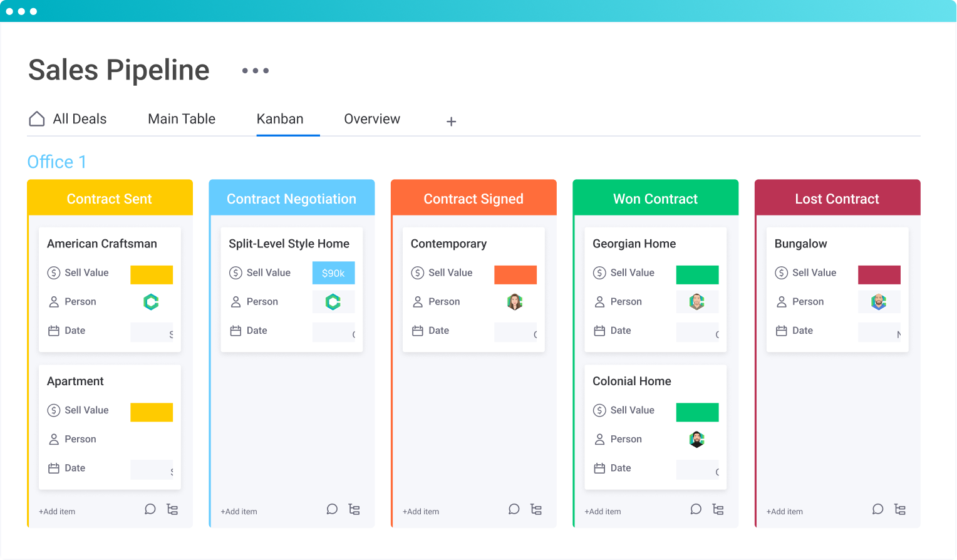Open the Georgian Home card title
This screenshot has width=957, height=560.
click(x=634, y=244)
